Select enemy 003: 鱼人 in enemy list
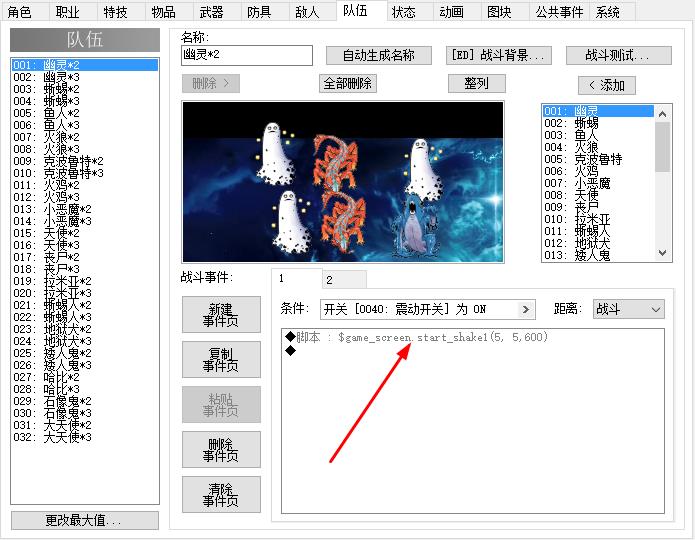The height and width of the screenshot is (540, 695). coord(598,135)
